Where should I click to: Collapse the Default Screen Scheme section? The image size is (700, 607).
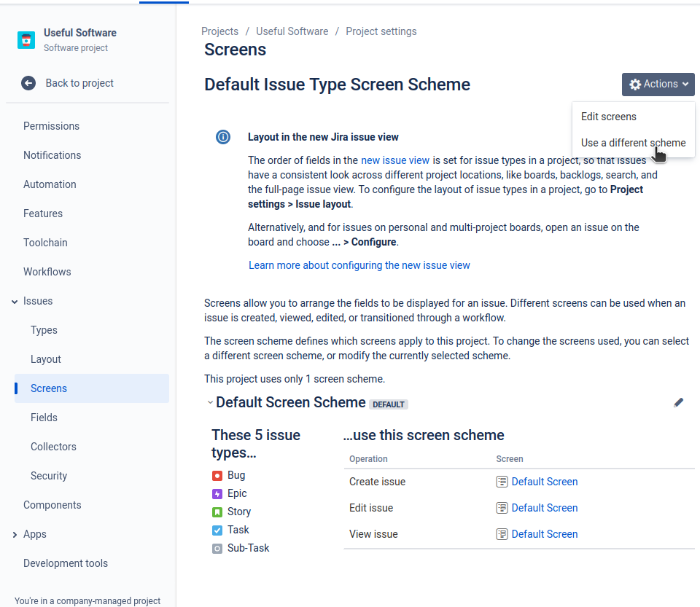tap(210, 402)
